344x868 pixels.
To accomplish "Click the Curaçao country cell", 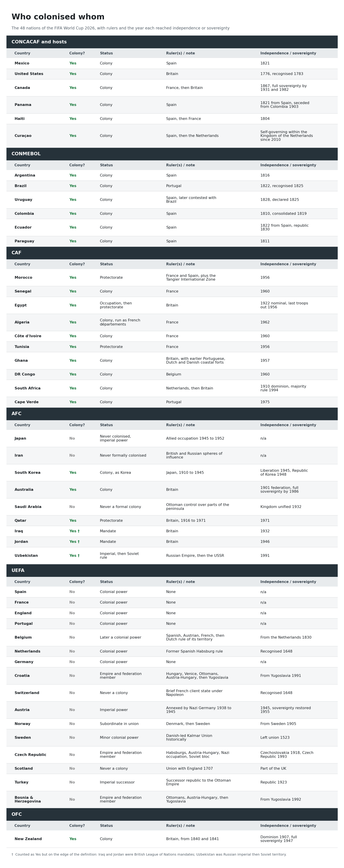I will tap(23, 136).
